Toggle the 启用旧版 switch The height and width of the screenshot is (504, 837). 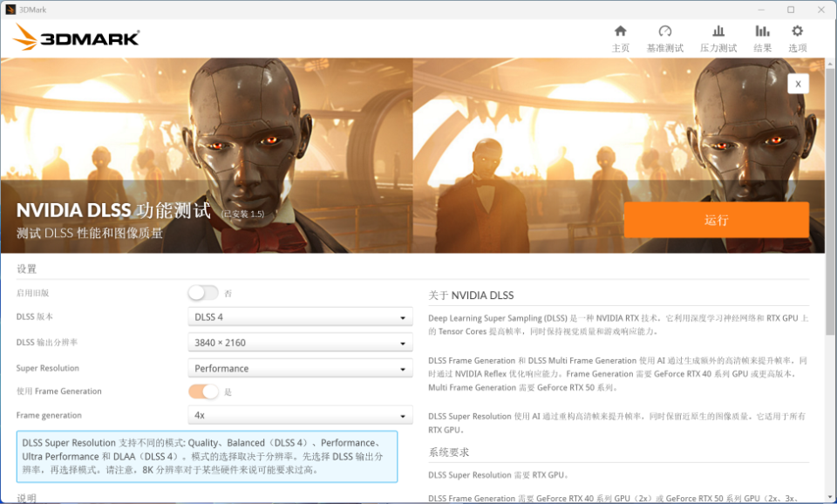point(203,293)
